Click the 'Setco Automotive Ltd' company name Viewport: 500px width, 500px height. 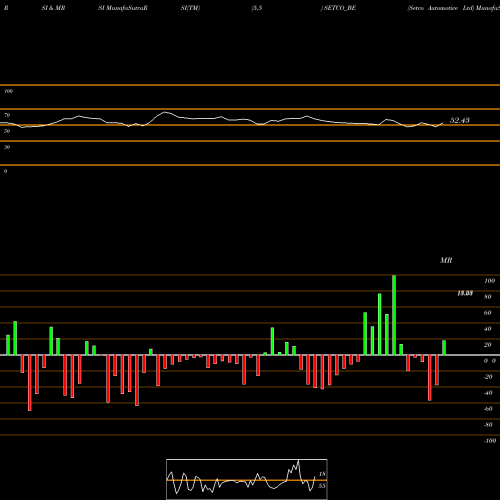pos(440,8)
